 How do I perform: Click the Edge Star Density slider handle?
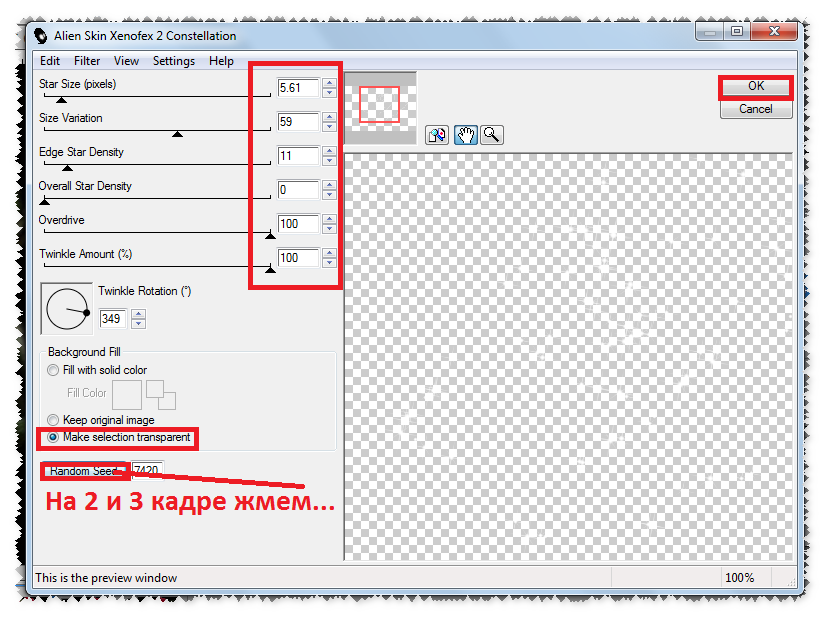[67, 168]
